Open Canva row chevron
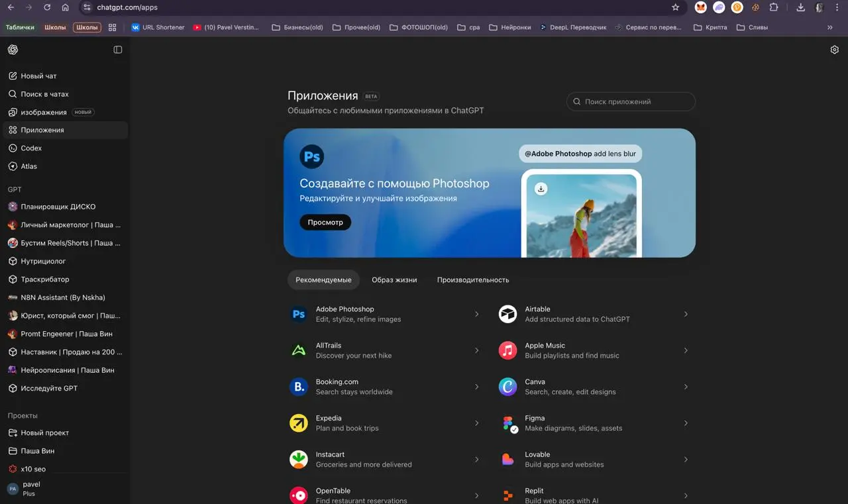The width and height of the screenshot is (848, 504). coord(686,387)
